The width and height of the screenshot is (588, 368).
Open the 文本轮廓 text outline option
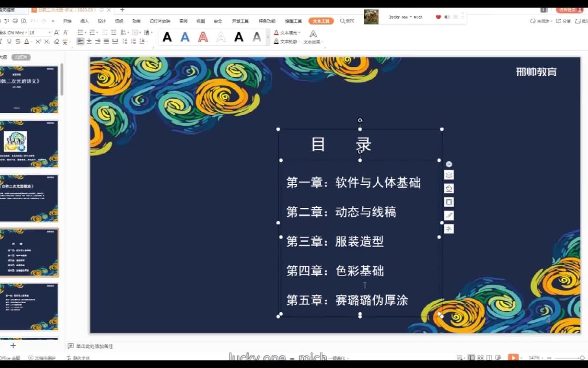click(287, 42)
